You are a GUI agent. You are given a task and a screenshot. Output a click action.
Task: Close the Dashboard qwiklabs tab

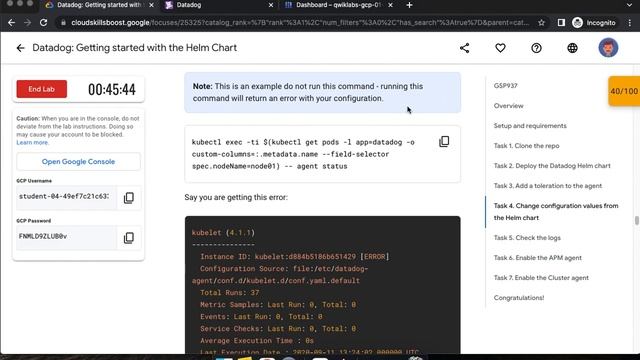(390, 5)
